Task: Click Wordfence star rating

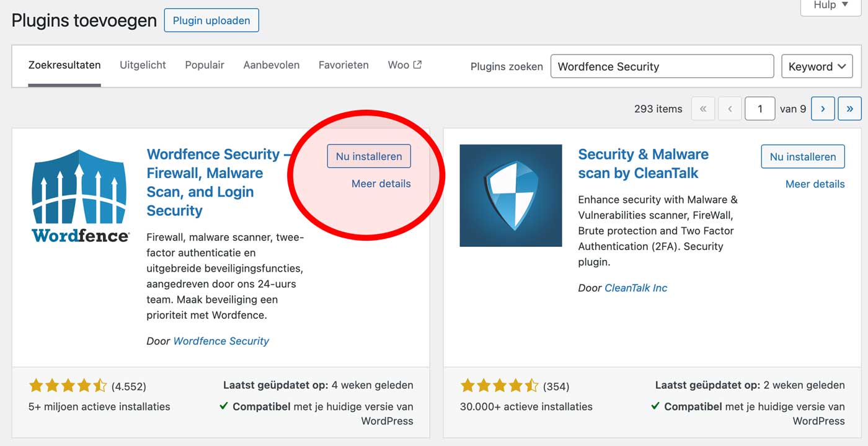Action: [68, 386]
